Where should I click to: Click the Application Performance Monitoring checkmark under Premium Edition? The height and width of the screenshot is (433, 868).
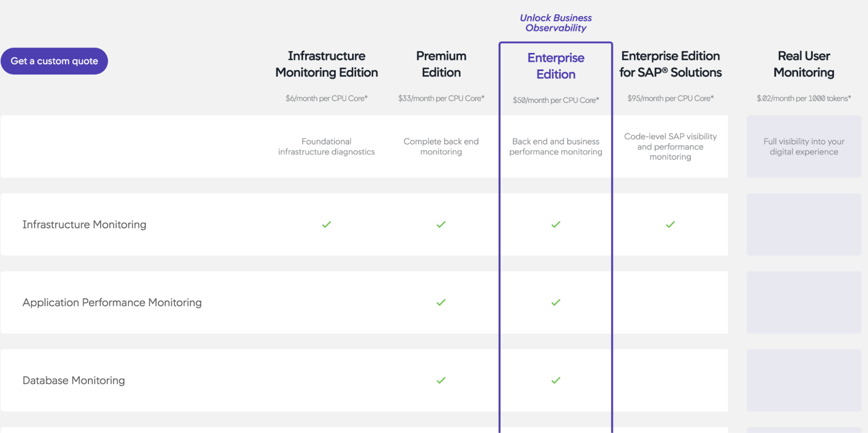(x=441, y=302)
